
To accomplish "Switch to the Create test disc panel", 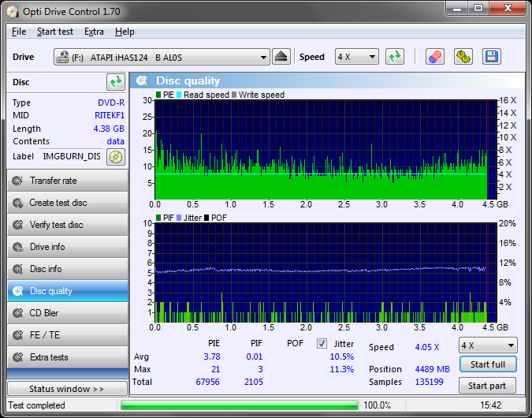I will click(x=68, y=203).
